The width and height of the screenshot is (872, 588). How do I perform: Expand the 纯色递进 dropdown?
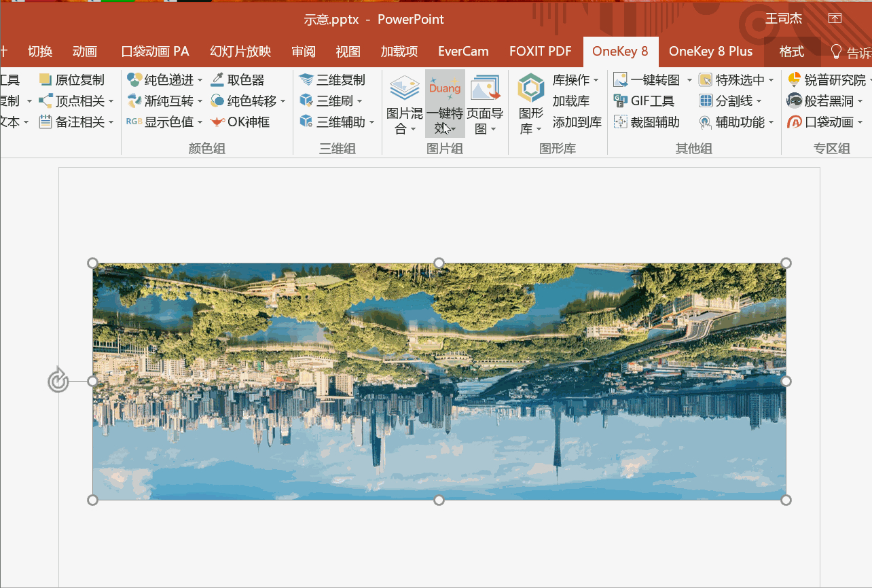[200, 80]
